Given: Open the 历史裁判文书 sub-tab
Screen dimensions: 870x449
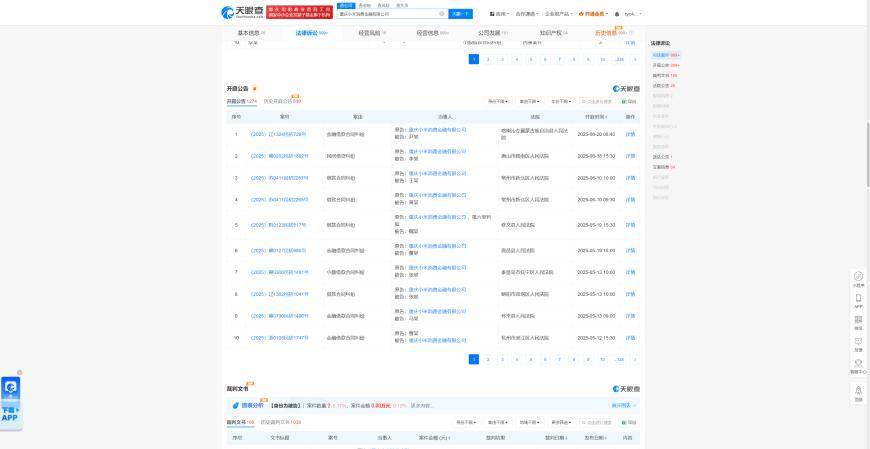Looking at the screenshot, I should [281, 422].
